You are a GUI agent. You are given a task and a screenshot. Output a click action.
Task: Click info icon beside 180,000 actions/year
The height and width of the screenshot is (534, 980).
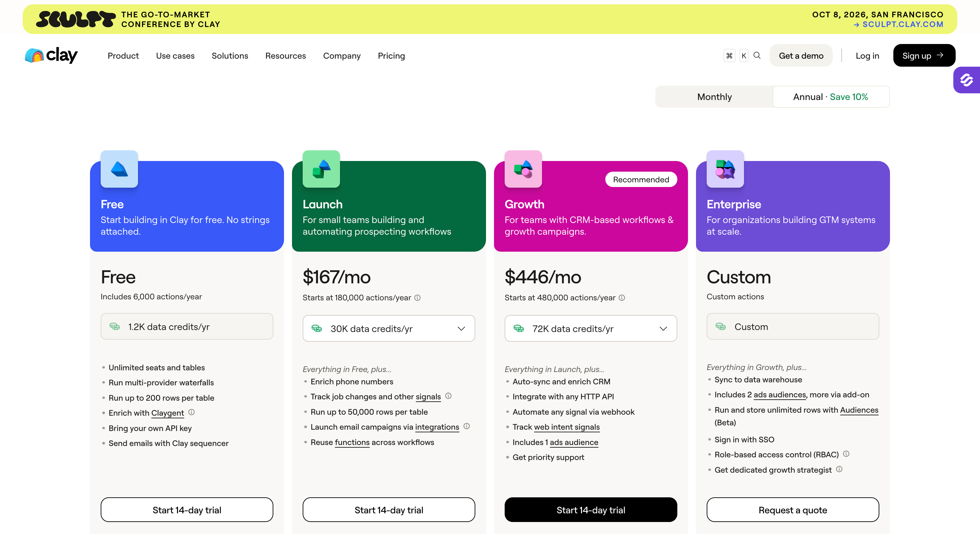(417, 298)
